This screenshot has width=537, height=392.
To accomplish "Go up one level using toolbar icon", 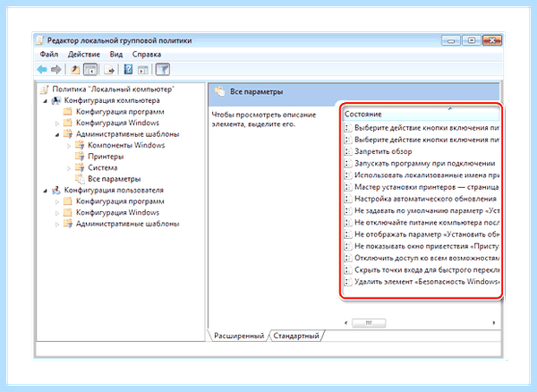I will click(x=75, y=70).
